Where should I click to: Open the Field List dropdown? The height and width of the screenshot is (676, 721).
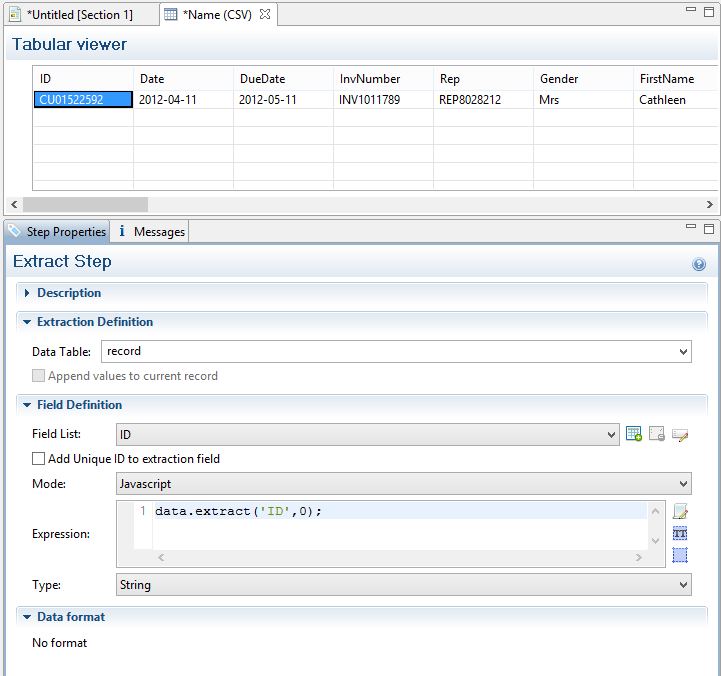611,434
